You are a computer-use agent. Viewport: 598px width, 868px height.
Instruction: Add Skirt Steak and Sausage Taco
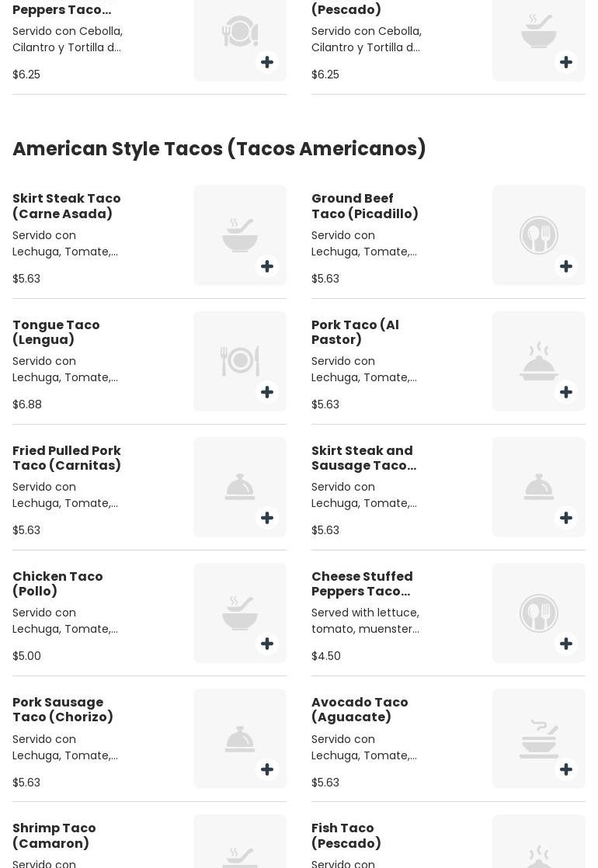point(566,518)
